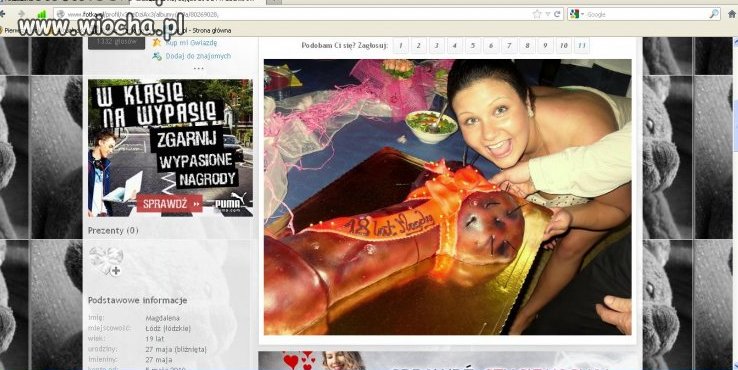
Task: Click the add-friend icon beside 'Dodaj do znajomych'
Action: click(157, 56)
